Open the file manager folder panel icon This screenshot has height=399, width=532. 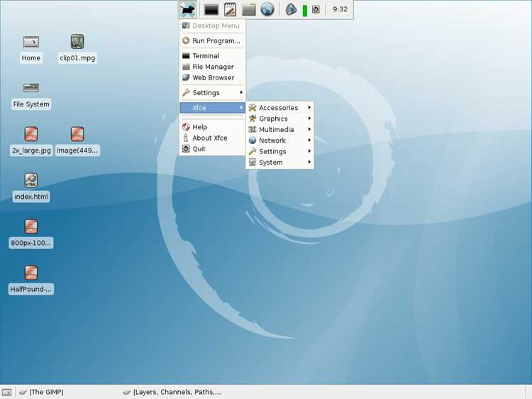249,9
